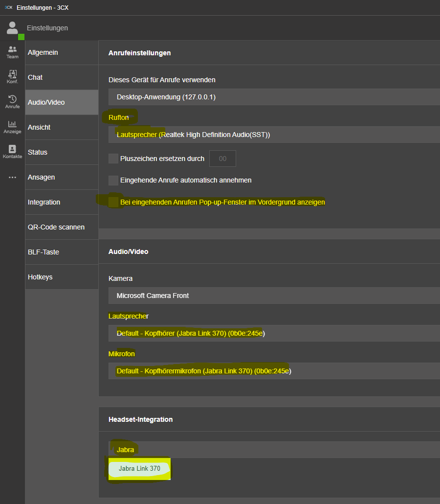Check the Pop-up-Fenster im Vordergrund anzeigen box
This screenshot has width=440, height=504.
(113, 202)
